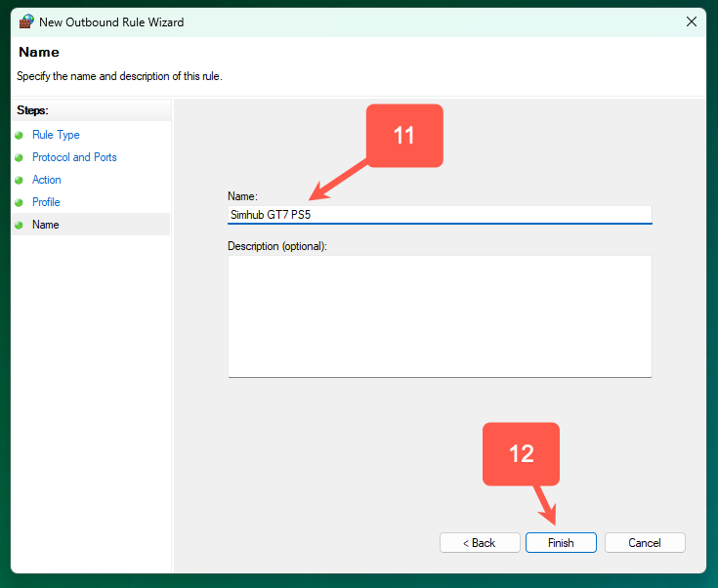
Task: Click the green bullet beside the Name step
Action: coord(19,225)
